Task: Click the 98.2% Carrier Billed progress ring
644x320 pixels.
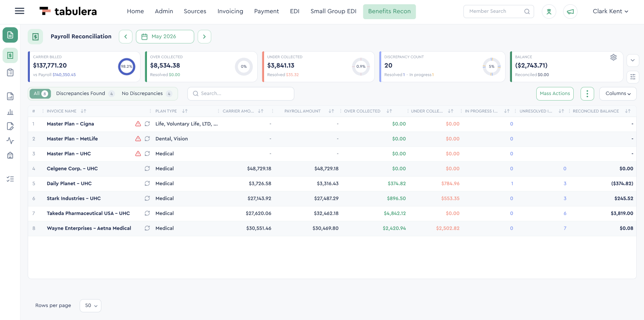Action: 126,67
